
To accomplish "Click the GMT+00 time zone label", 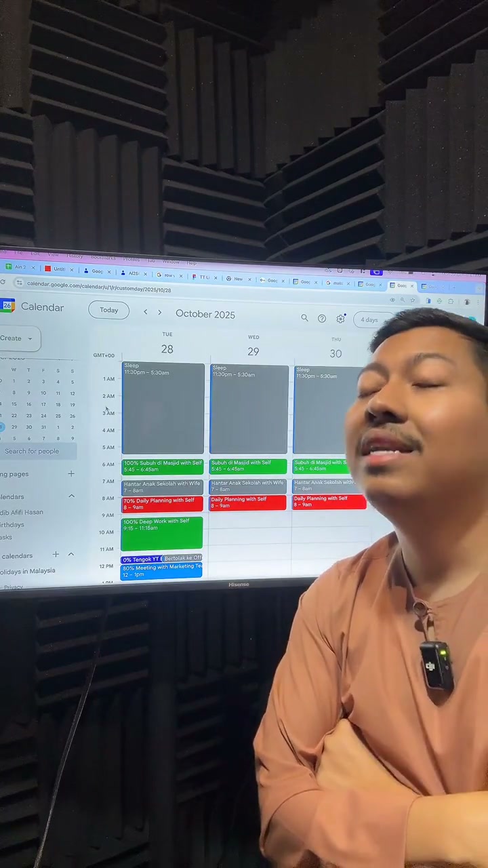I will tap(104, 355).
